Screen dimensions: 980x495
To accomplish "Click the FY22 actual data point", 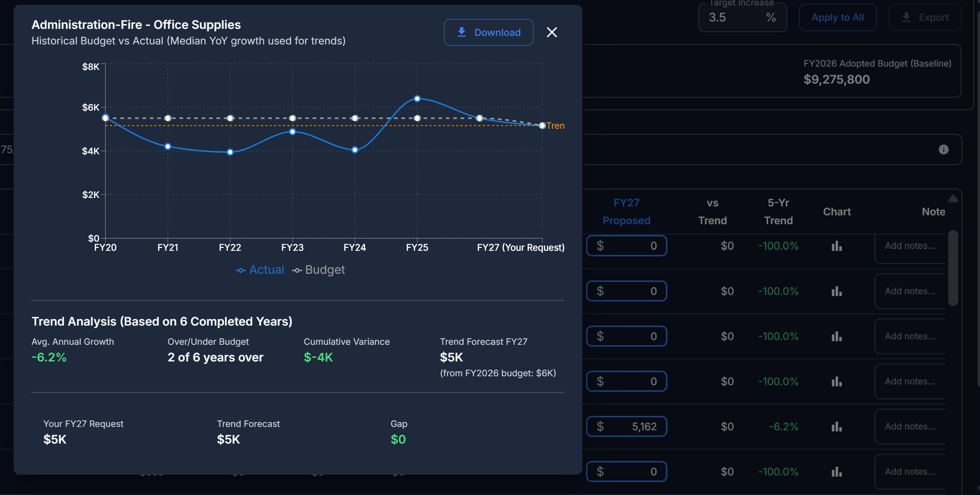I will pos(230,152).
